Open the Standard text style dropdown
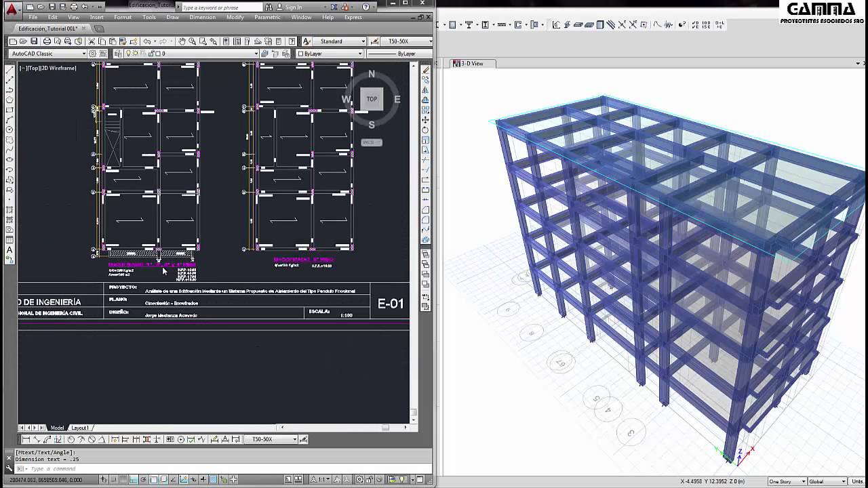The width and height of the screenshot is (868, 488). coord(340,41)
